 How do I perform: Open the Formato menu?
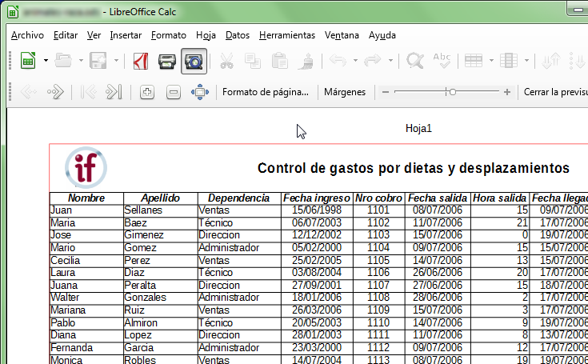click(169, 35)
